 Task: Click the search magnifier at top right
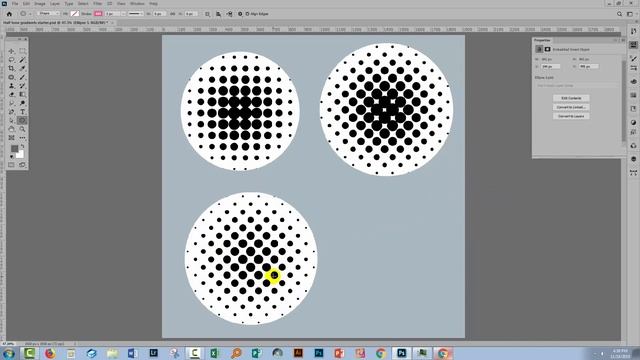619,14
